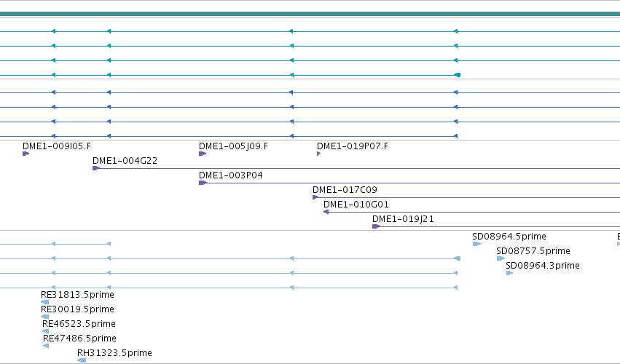Click the EST glyph under RE46523.5prime

[x=45, y=331]
